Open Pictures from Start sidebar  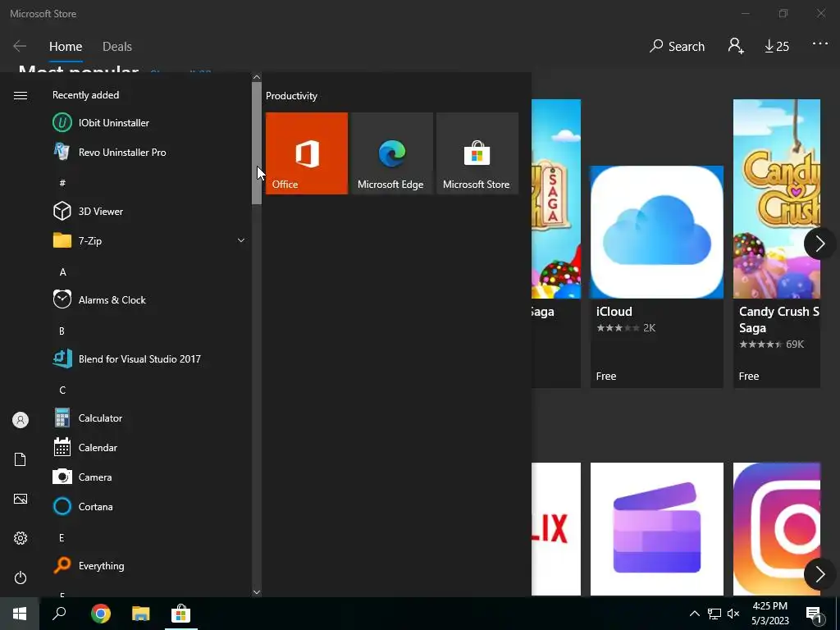(21, 499)
